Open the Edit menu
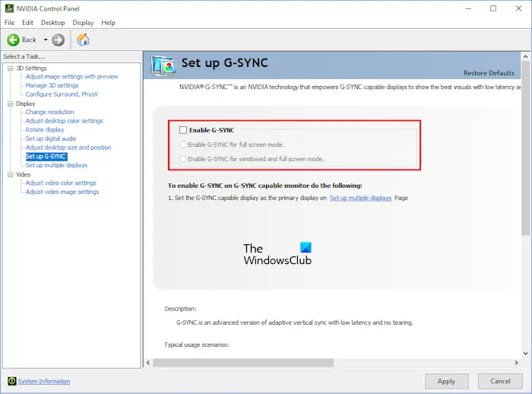This screenshot has height=394, width=532. pos(27,23)
